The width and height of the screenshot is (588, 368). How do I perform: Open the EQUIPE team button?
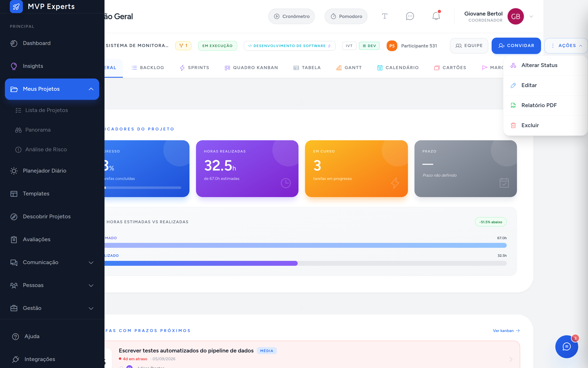pyautogui.click(x=469, y=46)
